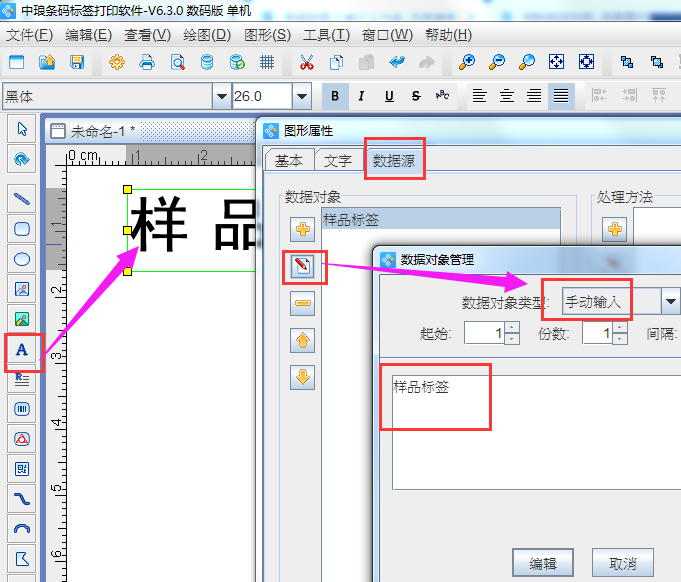Switch to the 文字 tab
Viewport: 681px width, 582px height.
338,160
